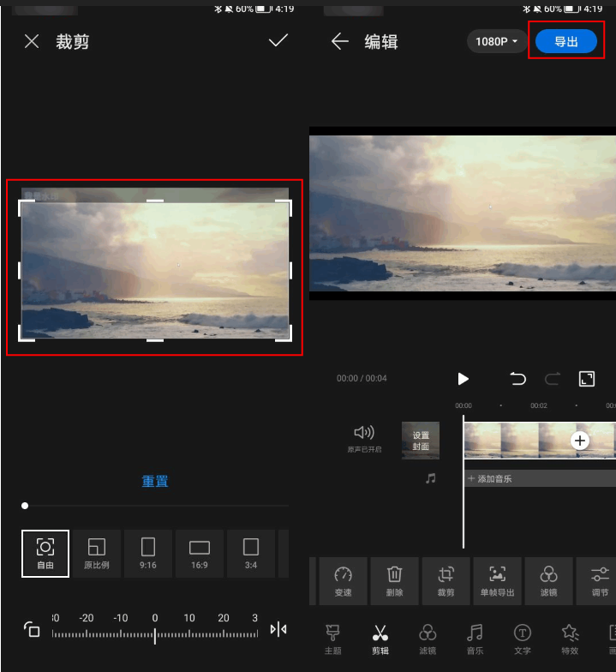Go back using the arrow beside 编辑

(340, 41)
